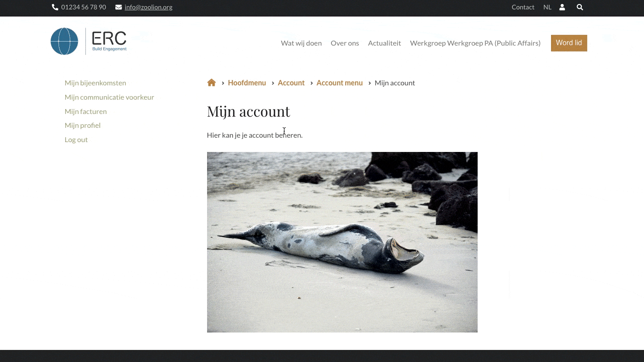This screenshot has height=362, width=644.
Task: Go to Mijn communicatie voorkeur
Action: (109, 97)
